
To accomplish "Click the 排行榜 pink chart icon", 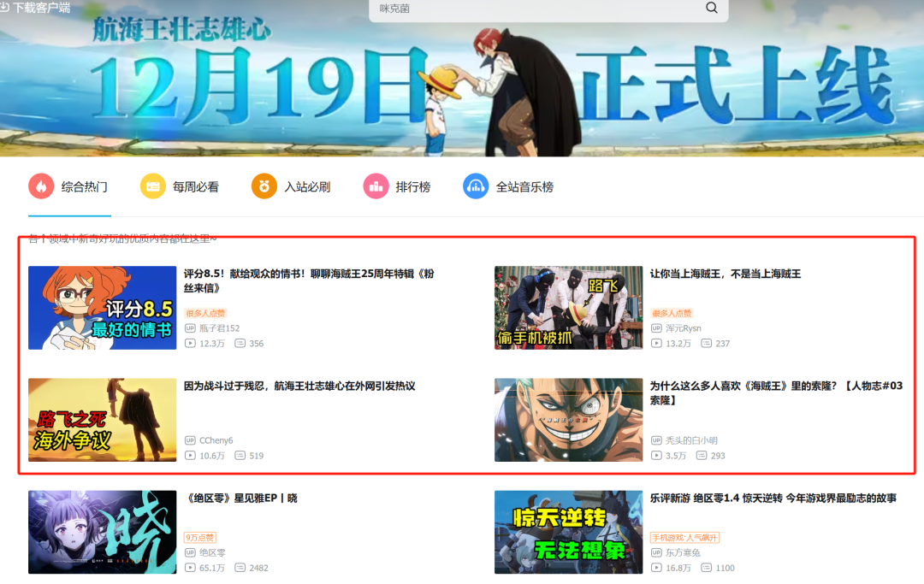I will tap(376, 186).
